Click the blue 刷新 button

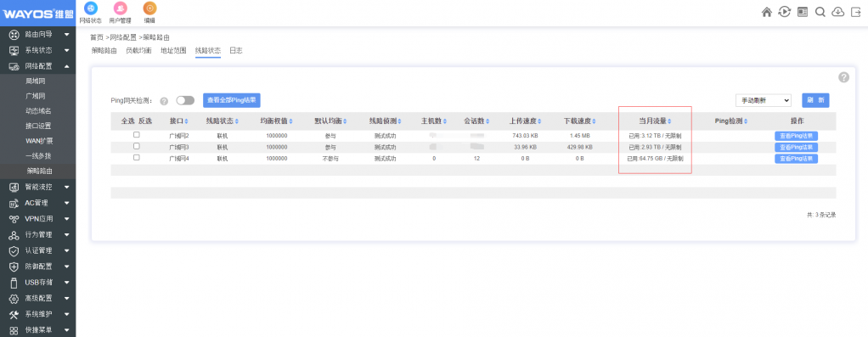tap(815, 100)
